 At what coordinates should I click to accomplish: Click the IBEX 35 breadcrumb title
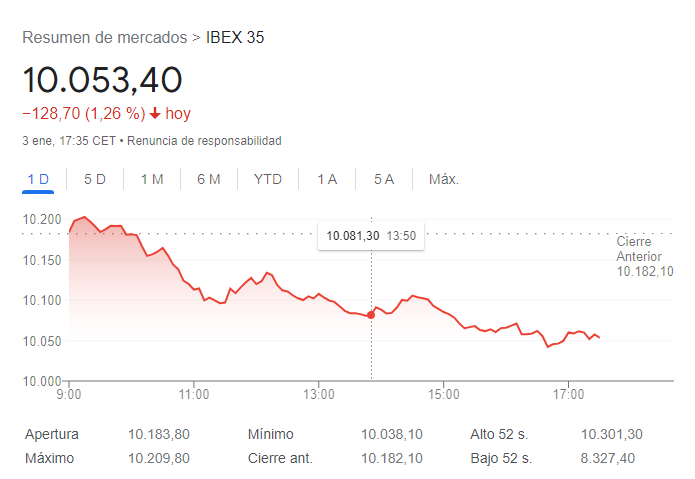tap(235, 38)
